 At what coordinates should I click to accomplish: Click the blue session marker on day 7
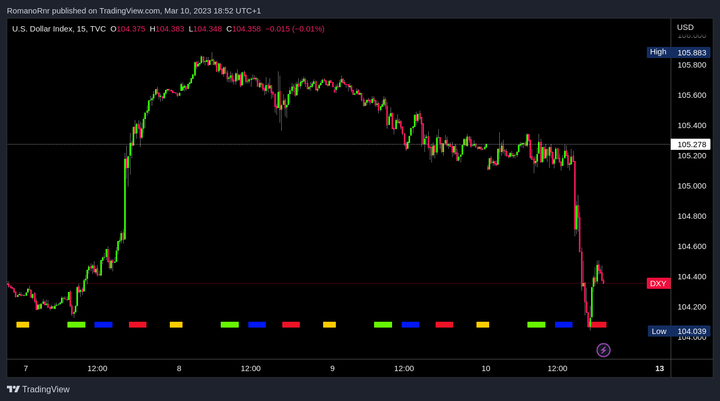[x=103, y=325]
